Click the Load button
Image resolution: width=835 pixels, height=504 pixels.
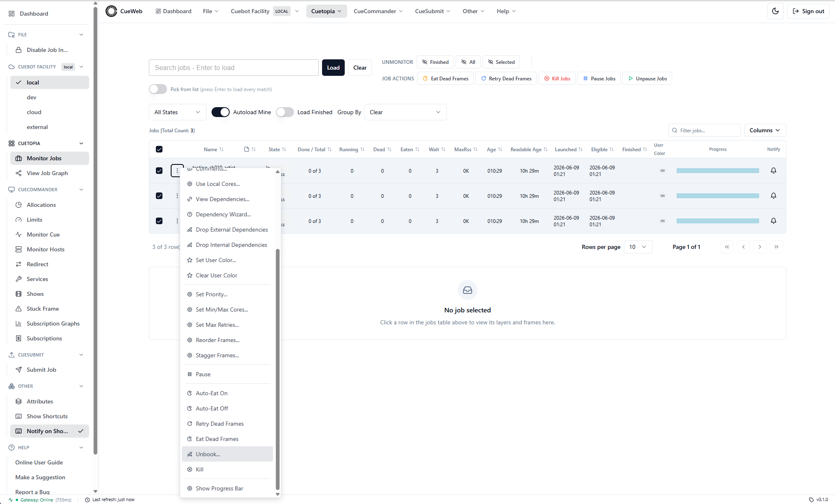(333, 68)
